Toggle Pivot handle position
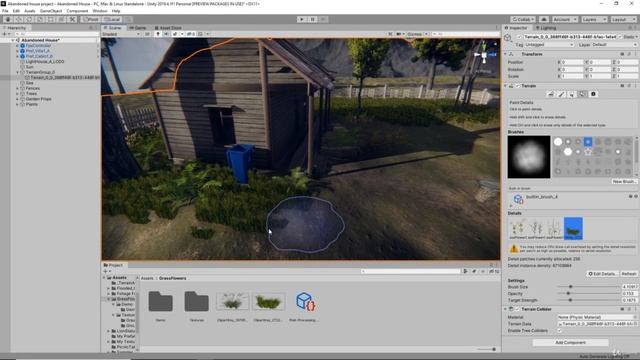Screen dimensions: 640x360 [x=91, y=19]
